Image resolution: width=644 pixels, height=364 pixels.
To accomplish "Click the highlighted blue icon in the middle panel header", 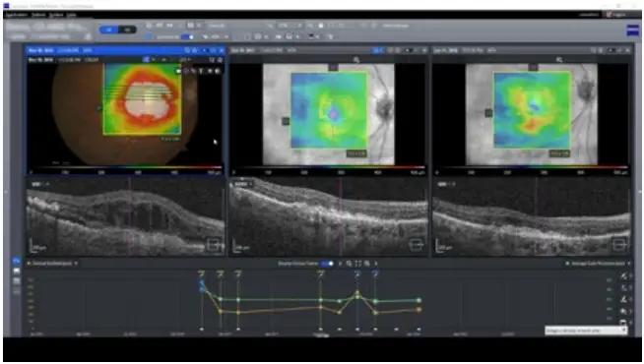I will [378, 50].
